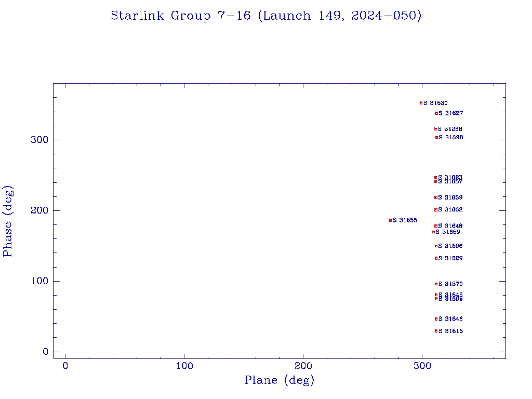Click the '200' tick on Phase axis
This screenshot has height=399, width=532.
pos(39,210)
